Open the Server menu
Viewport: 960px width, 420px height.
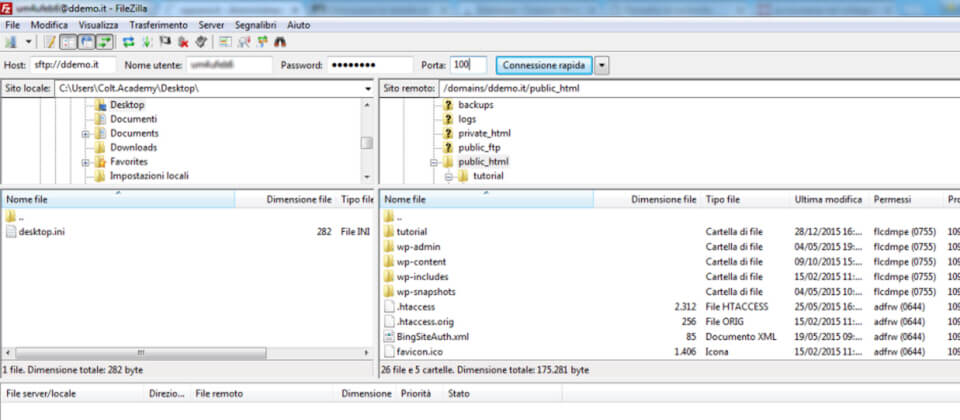click(211, 25)
